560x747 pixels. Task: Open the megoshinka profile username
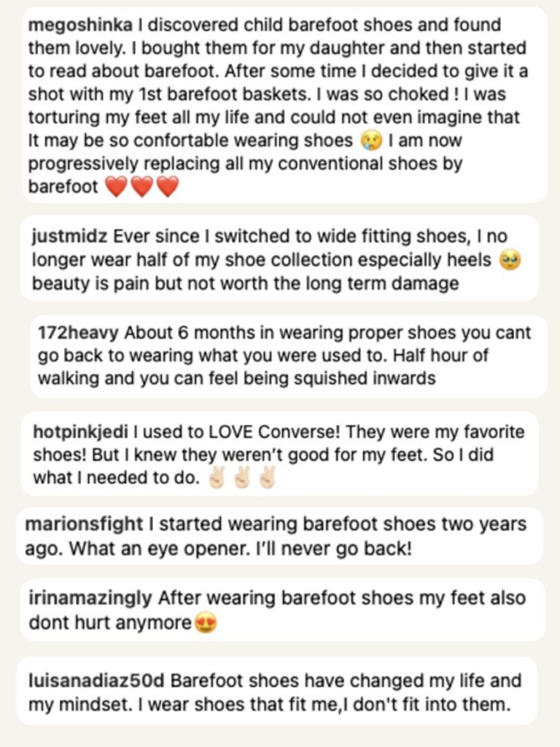click(81, 26)
